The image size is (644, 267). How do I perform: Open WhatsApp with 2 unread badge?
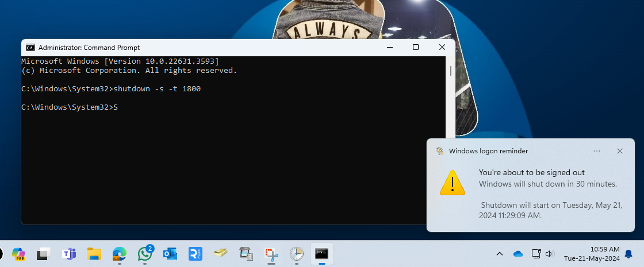(145, 253)
